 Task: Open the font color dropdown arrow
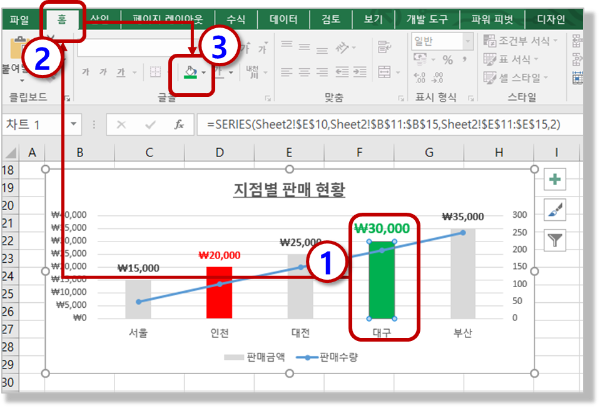(231, 72)
